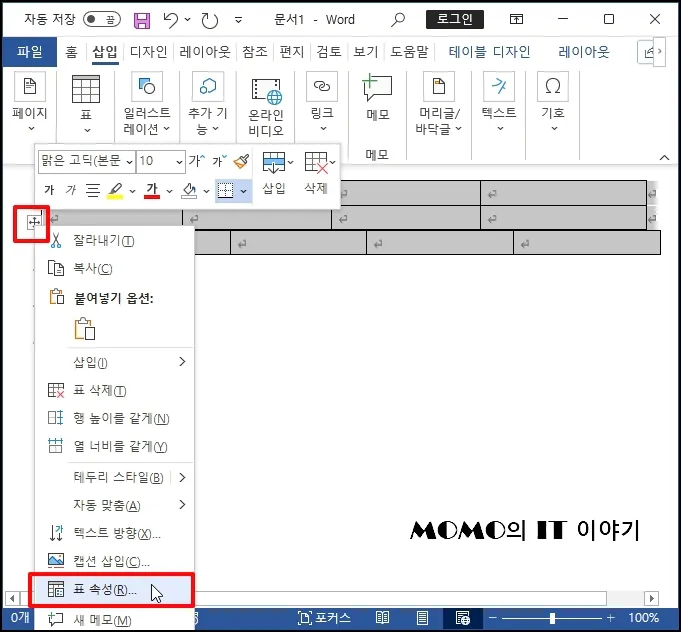
Task: Open the 테이블 디자인 tab
Action: 489,52
